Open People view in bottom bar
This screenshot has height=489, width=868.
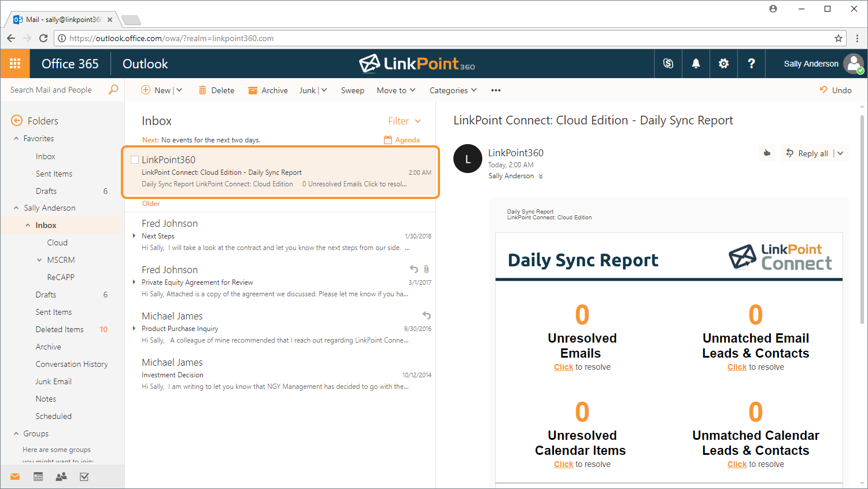coord(61,477)
